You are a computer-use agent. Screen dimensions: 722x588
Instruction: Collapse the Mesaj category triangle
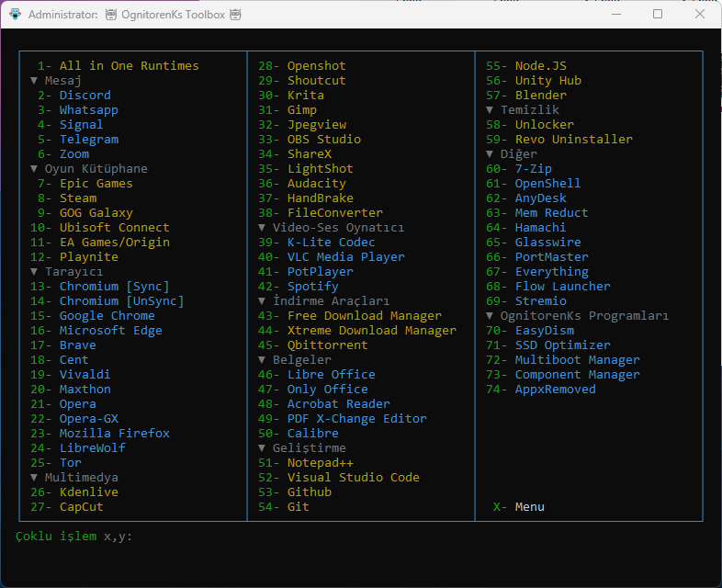34,81
